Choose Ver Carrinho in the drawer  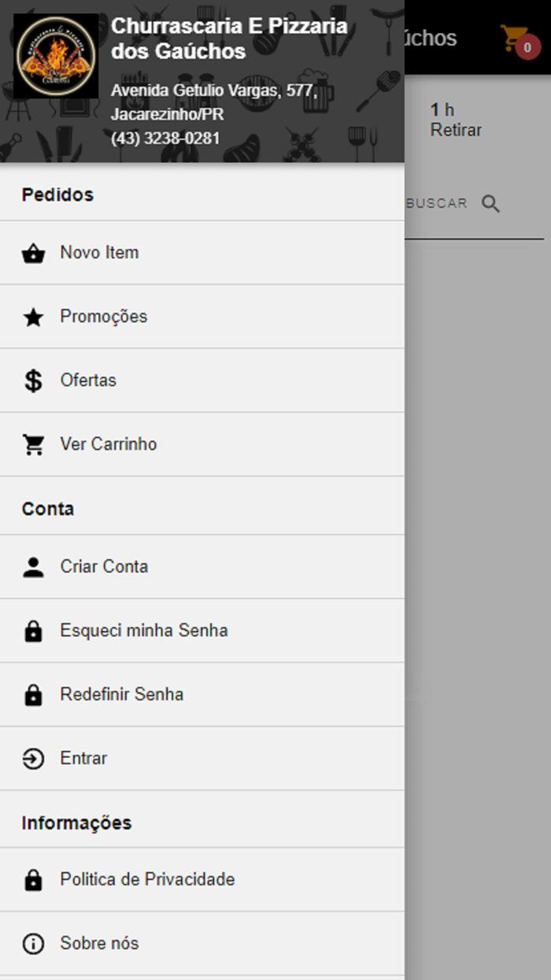point(109,444)
